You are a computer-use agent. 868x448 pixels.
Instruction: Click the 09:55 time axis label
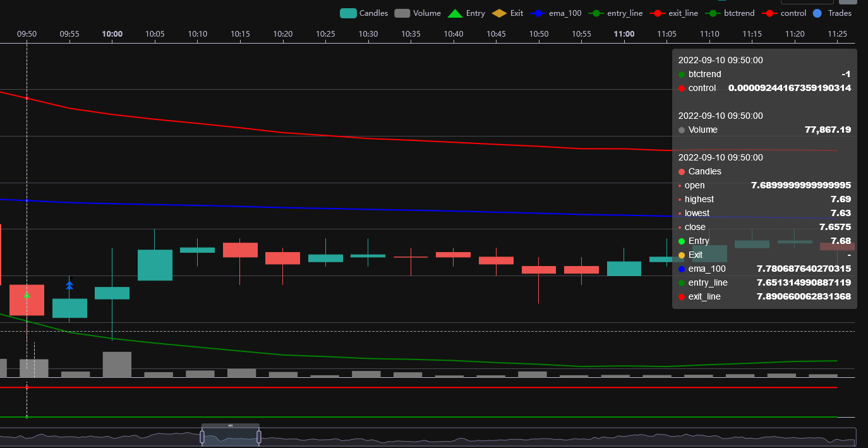(69, 33)
